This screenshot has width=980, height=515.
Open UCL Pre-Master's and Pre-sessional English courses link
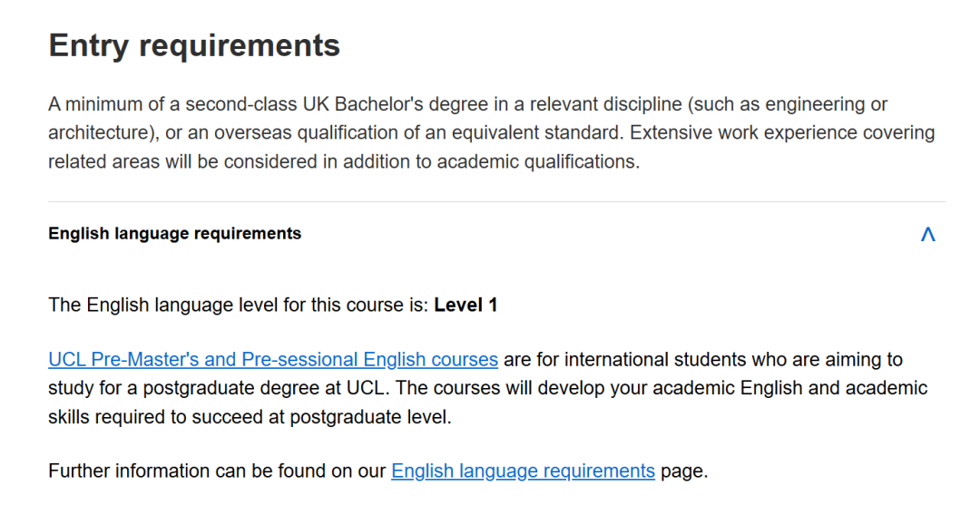(273, 360)
